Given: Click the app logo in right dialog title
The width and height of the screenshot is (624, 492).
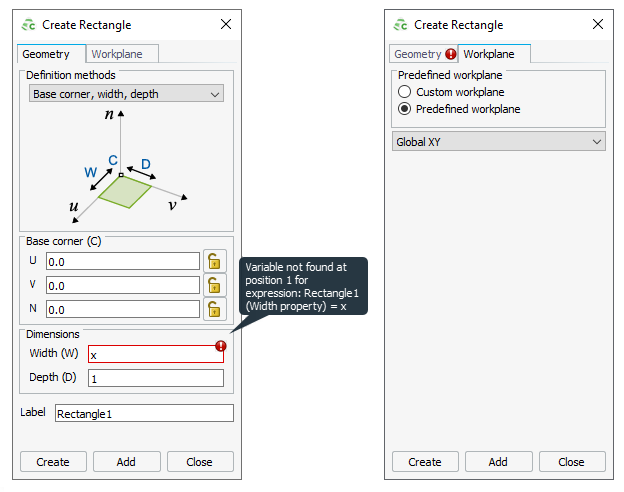Looking at the screenshot, I should point(400,25).
